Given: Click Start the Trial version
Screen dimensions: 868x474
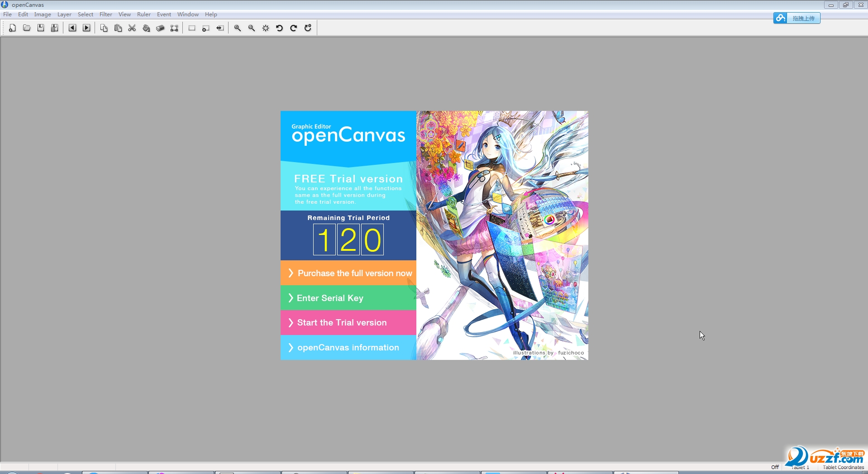Looking at the screenshot, I should coord(348,322).
